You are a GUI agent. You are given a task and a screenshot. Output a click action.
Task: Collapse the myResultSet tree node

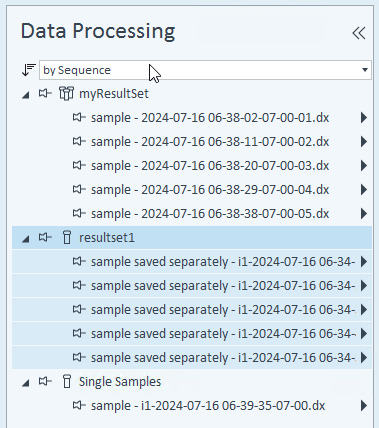point(26,95)
